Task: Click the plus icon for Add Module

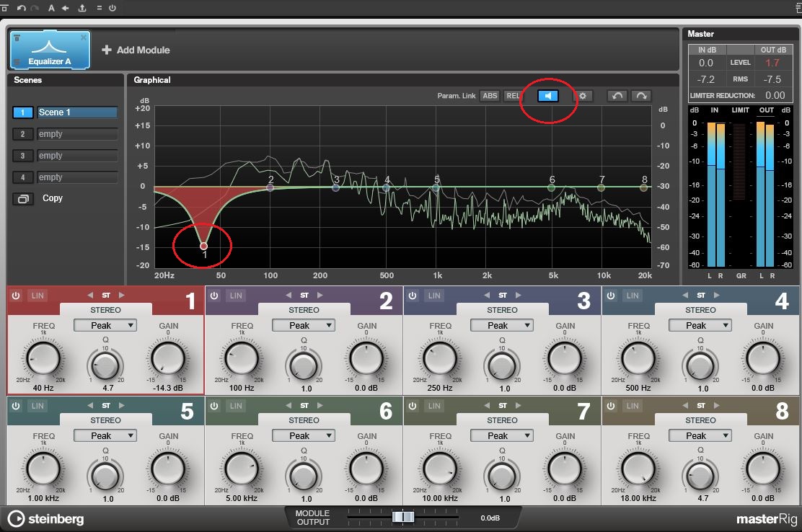Action: 107,50
